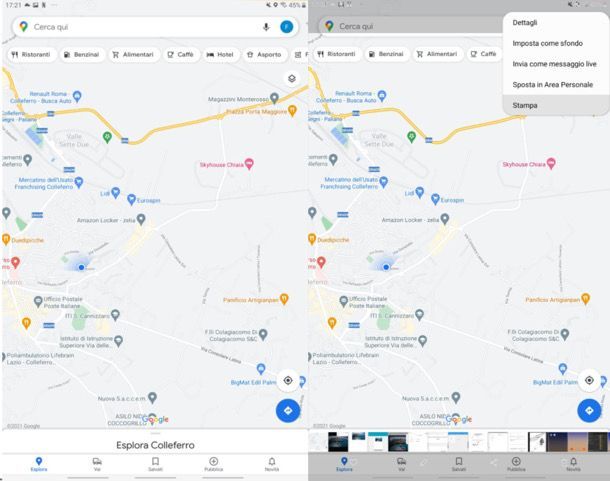Viewport: 610px width, 481px height.
Task: Tap the ITI S. Cannizzaro pin on left map
Action: tap(115, 314)
